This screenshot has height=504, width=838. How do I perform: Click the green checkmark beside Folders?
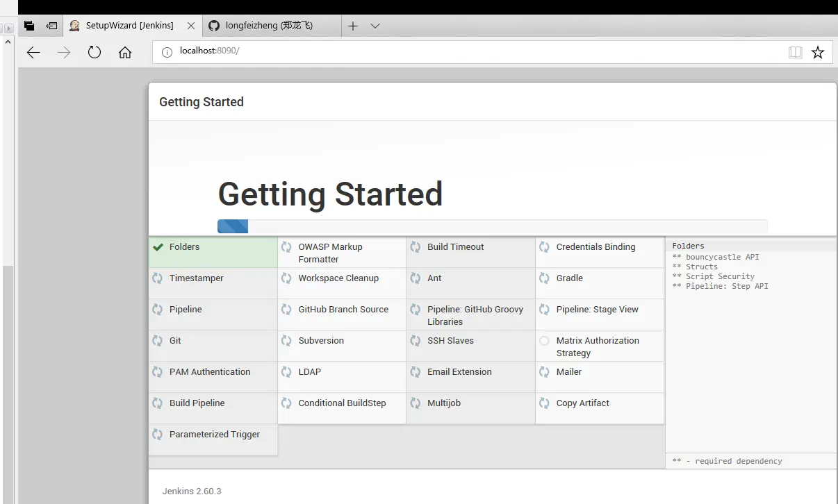click(x=157, y=246)
